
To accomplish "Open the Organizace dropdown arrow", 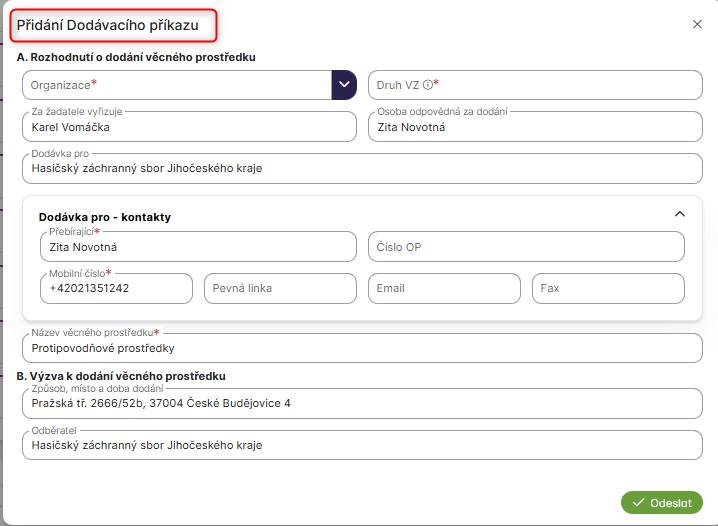I will 344,85.
